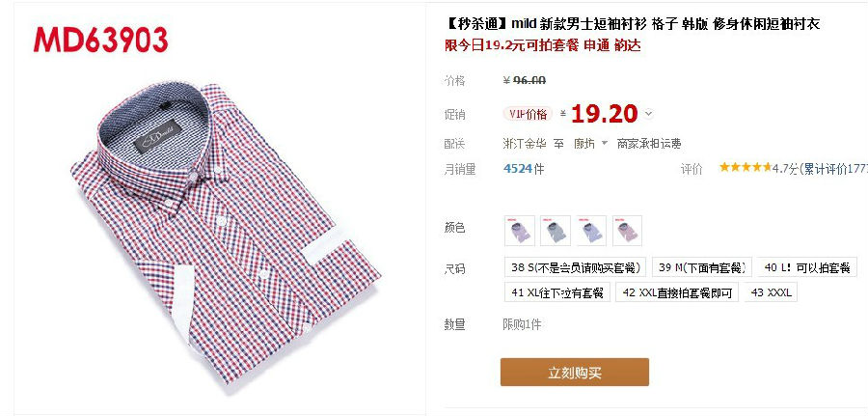The image size is (868, 416).
Task: Select size 38 S option
Action: coord(576,267)
